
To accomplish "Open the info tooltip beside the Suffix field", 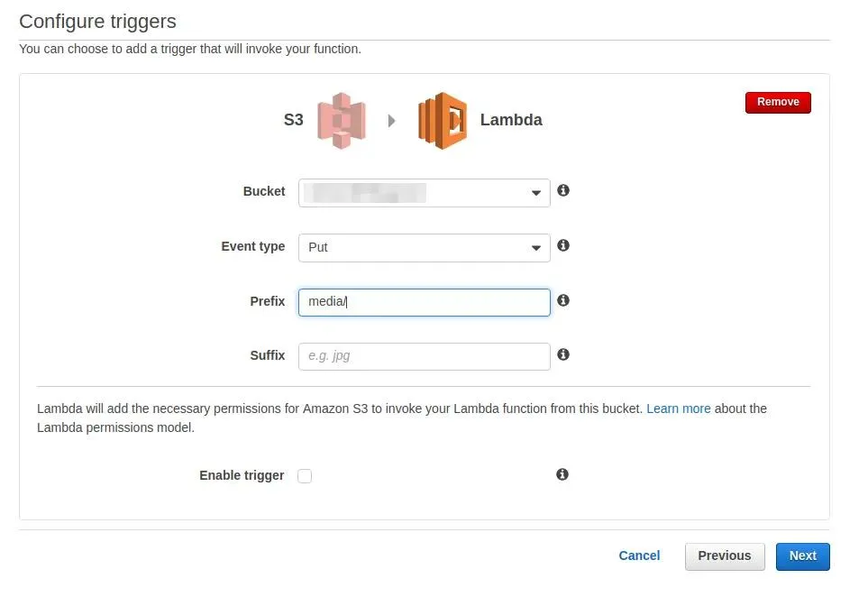I will click(x=562, y=355).
